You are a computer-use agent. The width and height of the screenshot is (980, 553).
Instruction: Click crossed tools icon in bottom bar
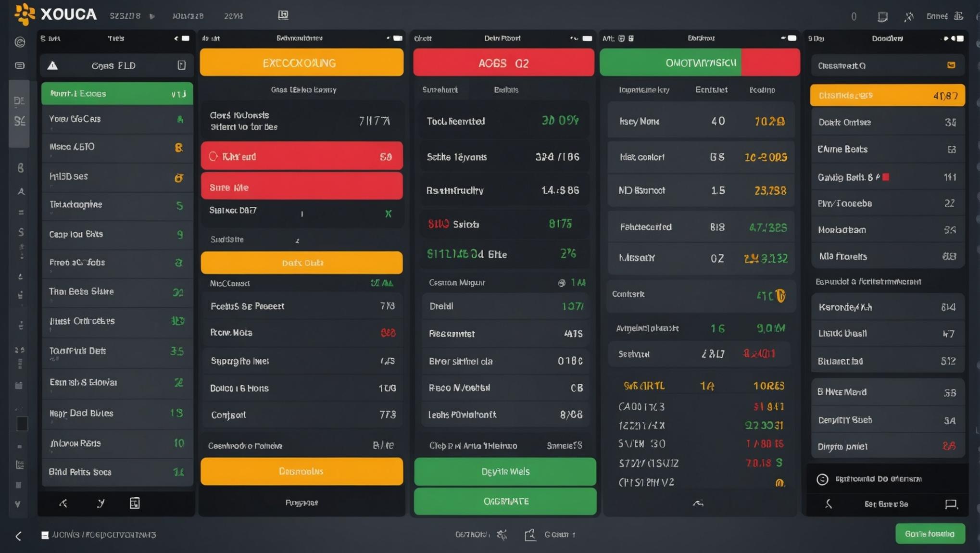coord(502,534)
